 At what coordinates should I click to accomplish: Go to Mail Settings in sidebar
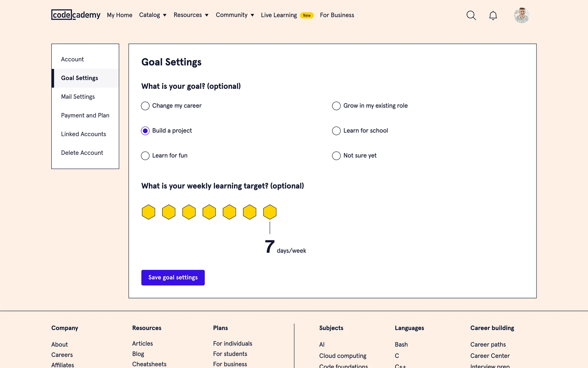point(78,97)
